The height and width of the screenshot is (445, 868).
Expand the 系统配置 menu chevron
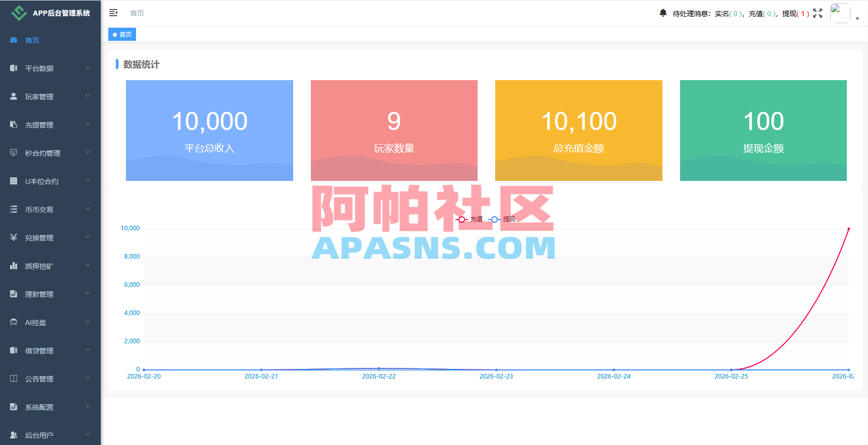click(x=88, y=406)
